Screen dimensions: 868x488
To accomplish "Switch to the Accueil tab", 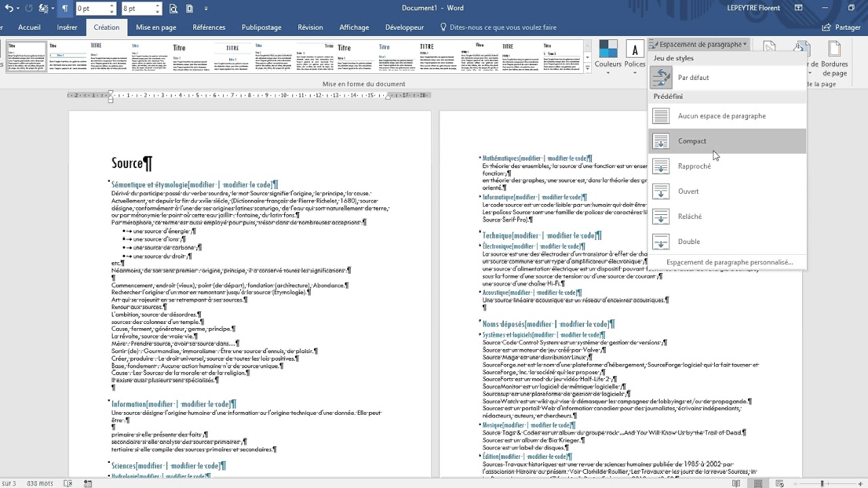I will pyautogui.click(x=29, y=27).
